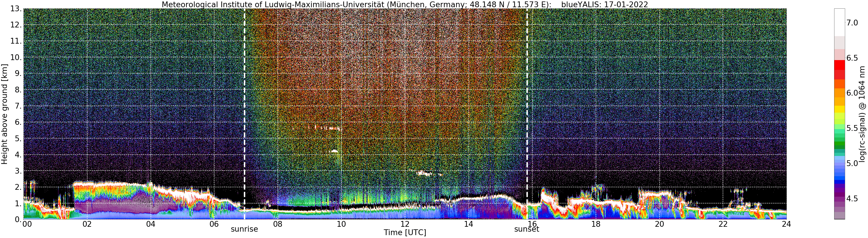Click the time axis tick label 02
868x238 pixels.
(87, 224)
